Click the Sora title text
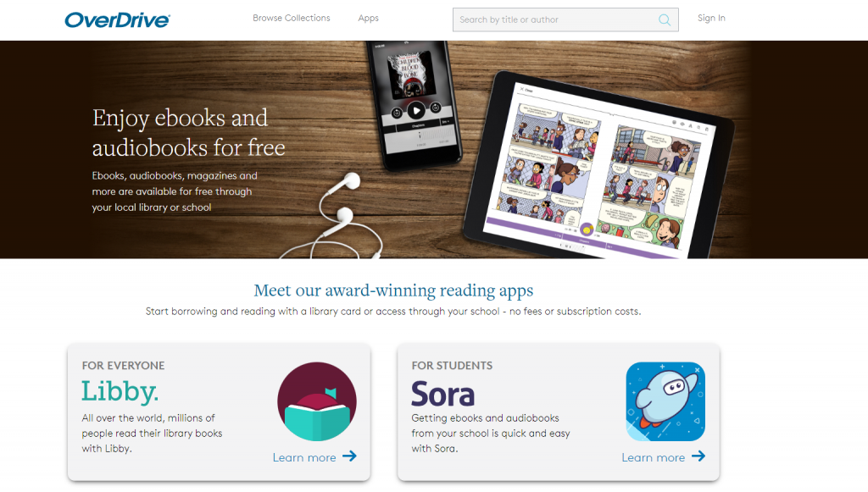This screenshot has height=492, width=868. 442,394
